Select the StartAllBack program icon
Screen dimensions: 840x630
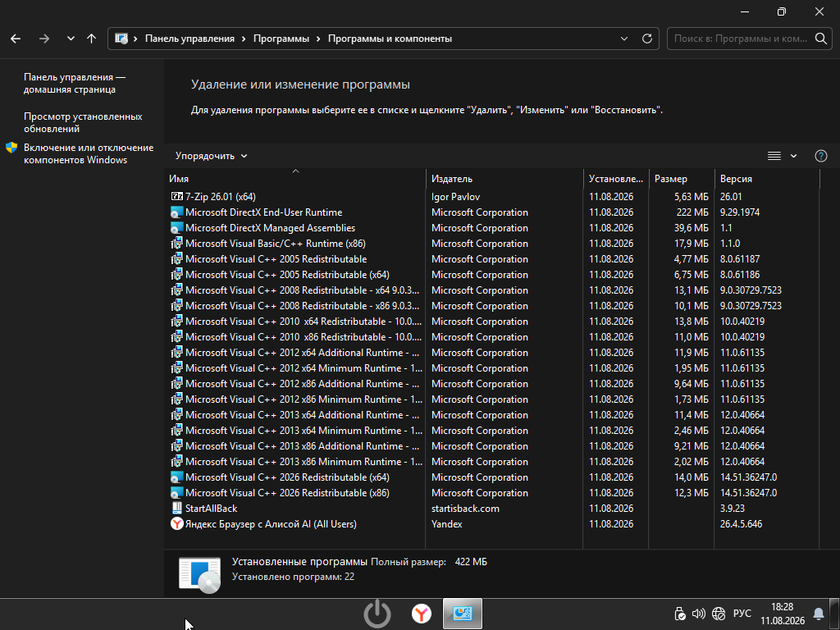click(177, 508)
